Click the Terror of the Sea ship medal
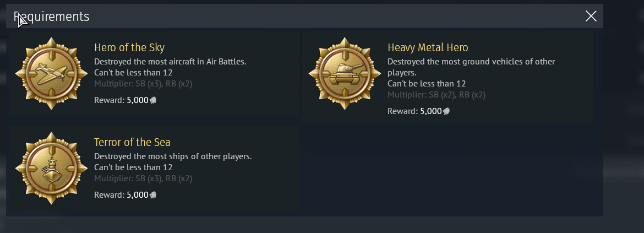 pyautogui.click(x=51, y=168)
